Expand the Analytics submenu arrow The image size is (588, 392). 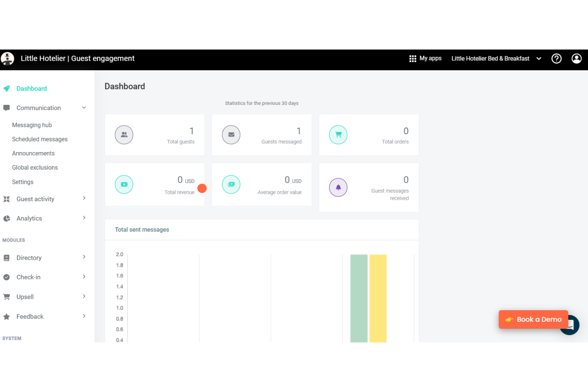(x=84, y=218)
